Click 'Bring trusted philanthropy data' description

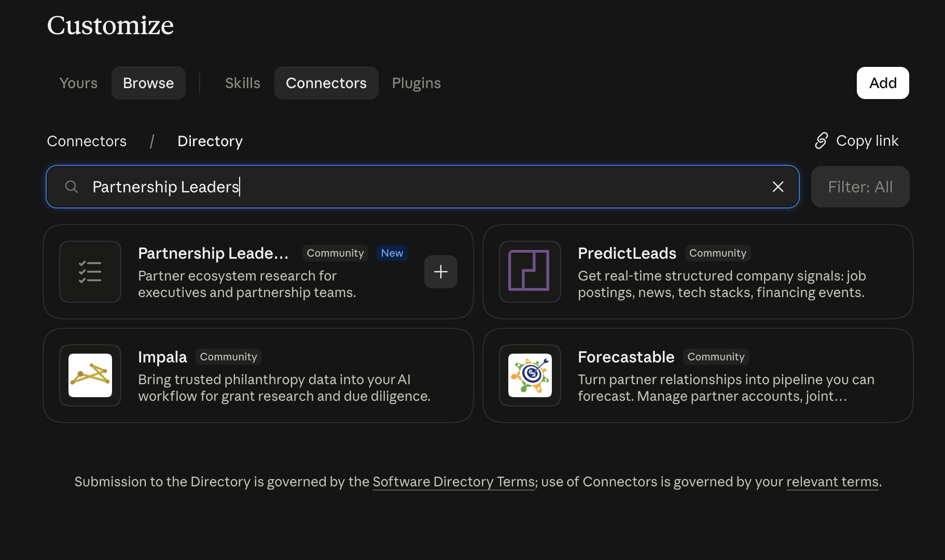pyautogui.click(x=284, y=388)
